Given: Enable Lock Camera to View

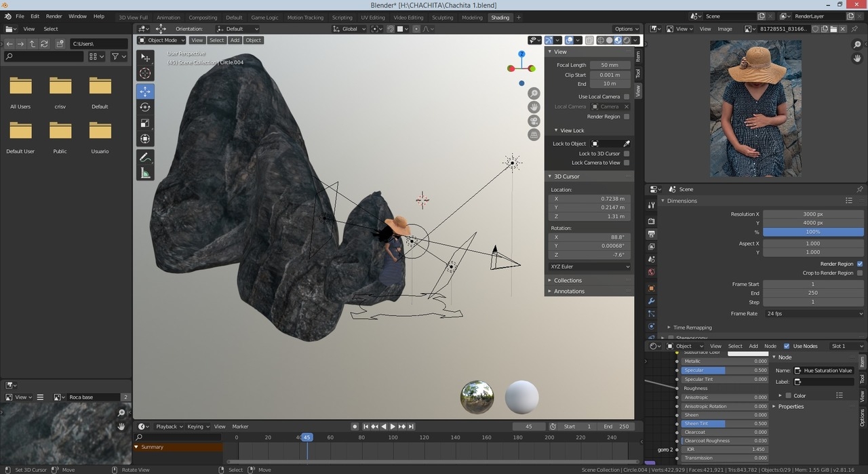Looking at the screenshot, I should click(627, 163).
